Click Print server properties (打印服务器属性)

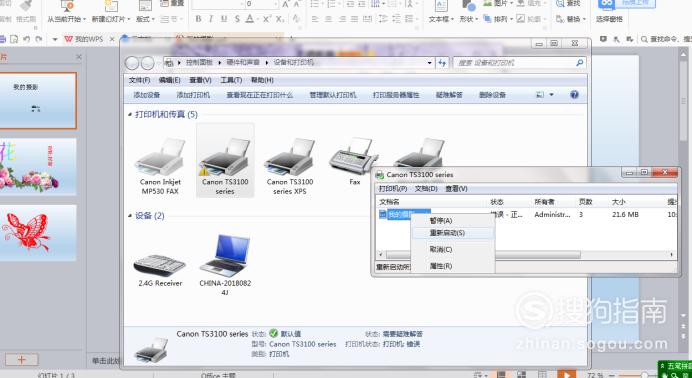pos(396,95)
